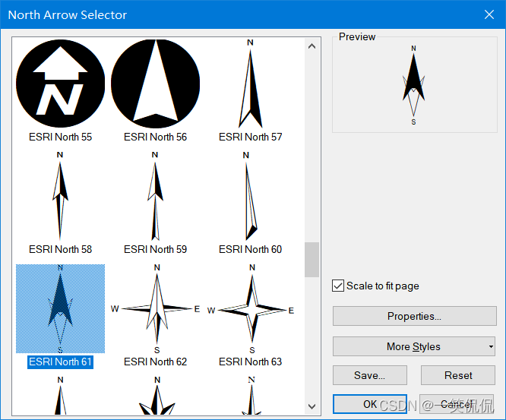Click the ESRI North 55 label
Screen dimensions: 506x420
pos(60,137)
